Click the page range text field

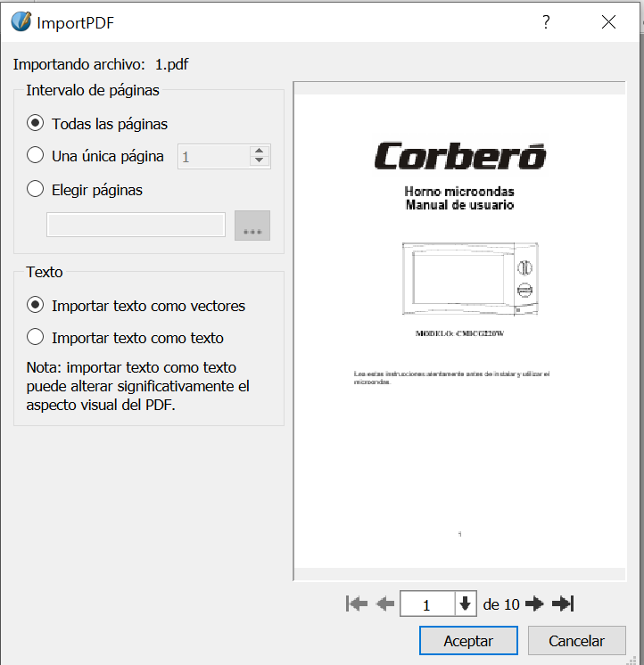tap(136, 225)
